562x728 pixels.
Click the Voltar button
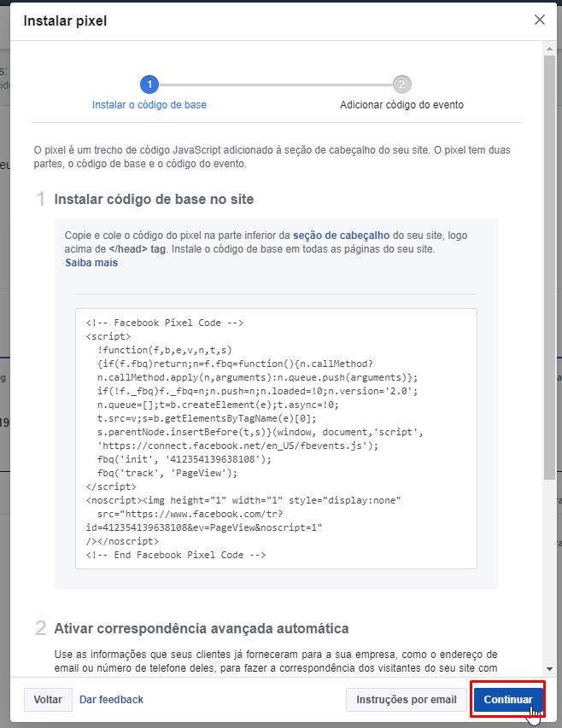pos(48,700)
